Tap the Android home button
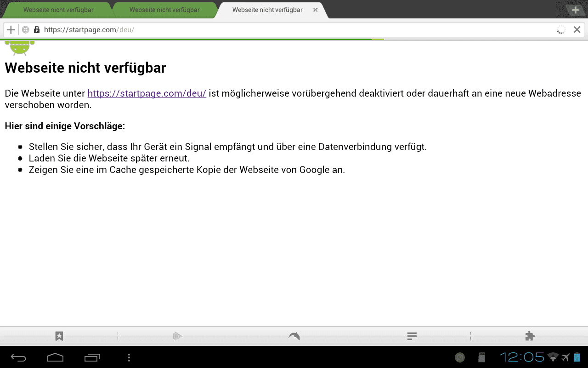 click(55, 357)
